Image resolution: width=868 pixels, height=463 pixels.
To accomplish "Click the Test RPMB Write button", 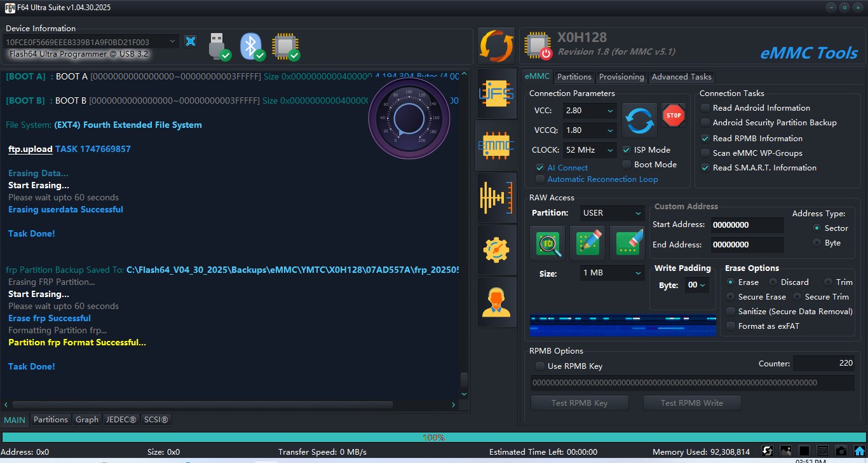I will click(691, 403).
